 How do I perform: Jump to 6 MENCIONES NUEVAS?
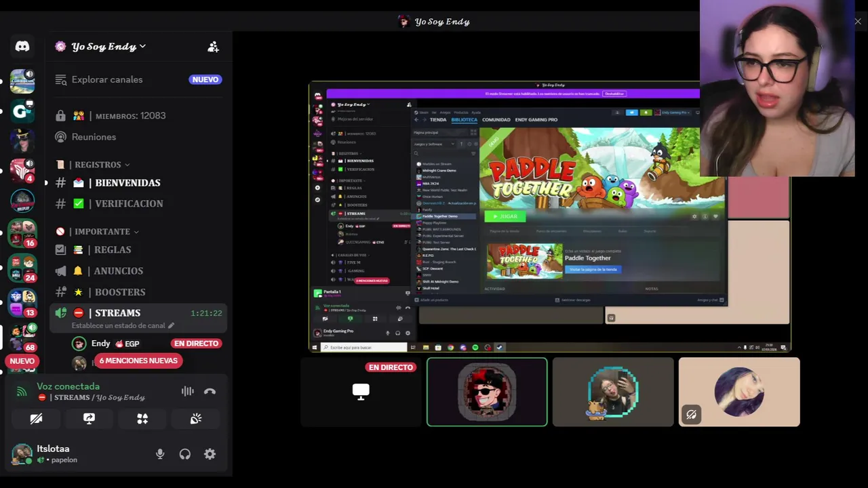138,361
